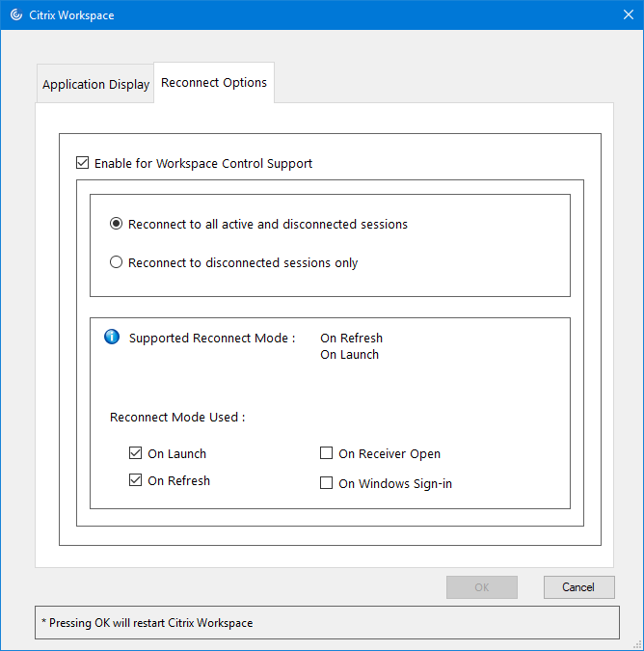The image size is (644, 651).
Task: Click the Pressing OK will restart note
Action: coord(148,623)
